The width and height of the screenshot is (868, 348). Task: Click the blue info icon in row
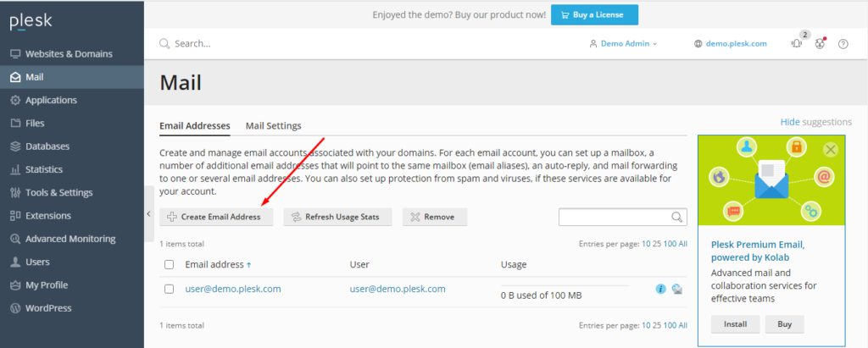[x=659, y=288]
